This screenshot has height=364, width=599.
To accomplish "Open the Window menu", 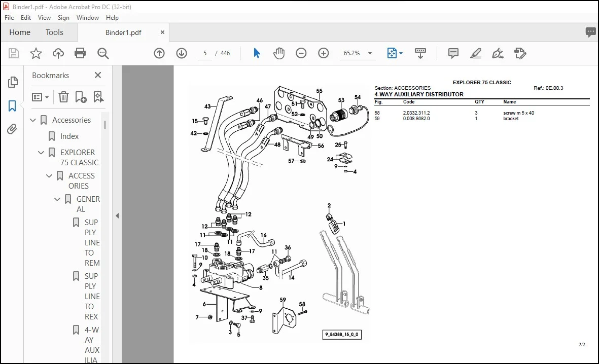I will pyautogui.click(x=87, y=18).
